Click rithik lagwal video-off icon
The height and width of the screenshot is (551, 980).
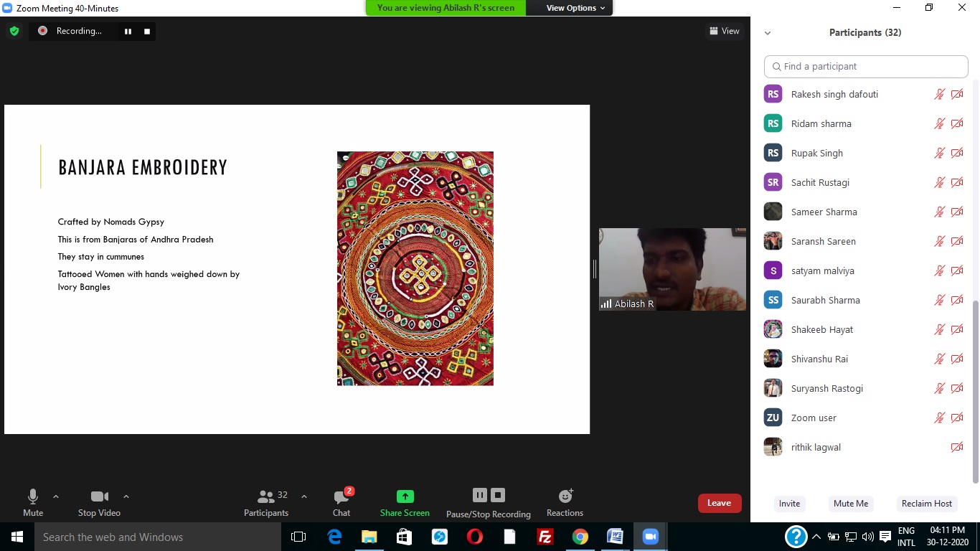(x=957, y=447)
